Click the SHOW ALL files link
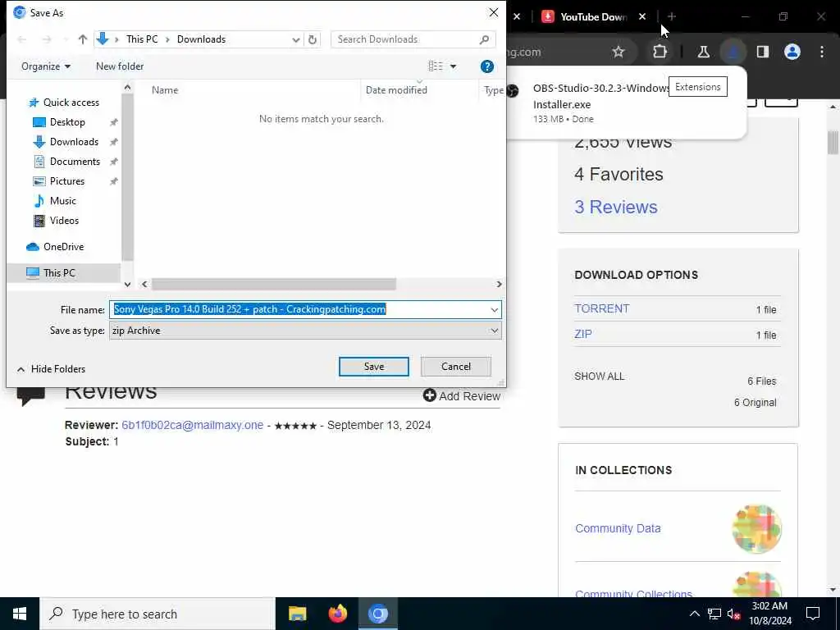 [x=599, y=376]
